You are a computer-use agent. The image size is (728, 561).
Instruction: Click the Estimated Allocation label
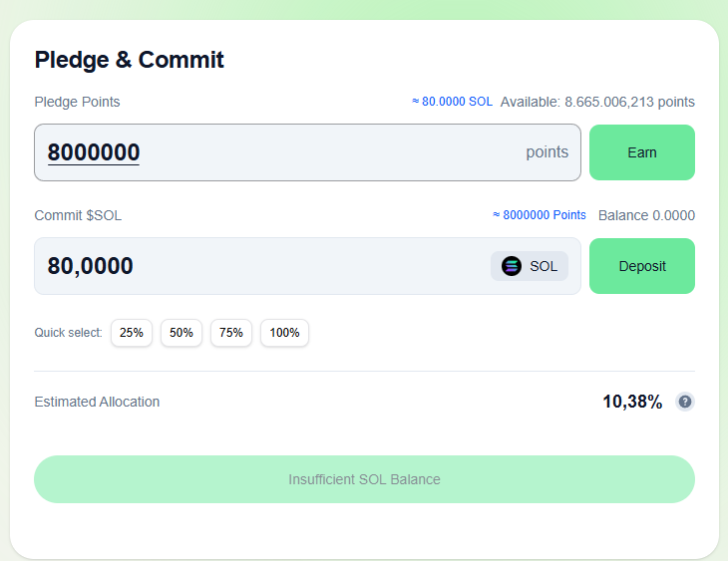click(97, 402)
